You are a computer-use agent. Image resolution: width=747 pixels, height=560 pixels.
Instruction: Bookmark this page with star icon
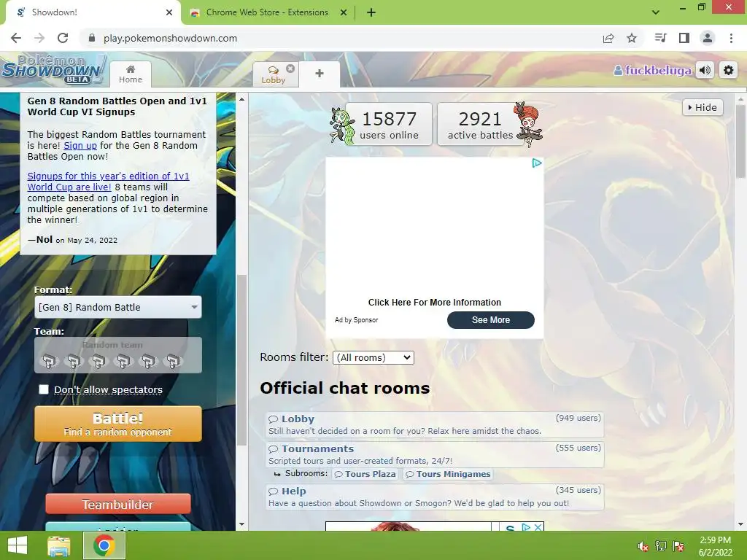click(632, 38)
